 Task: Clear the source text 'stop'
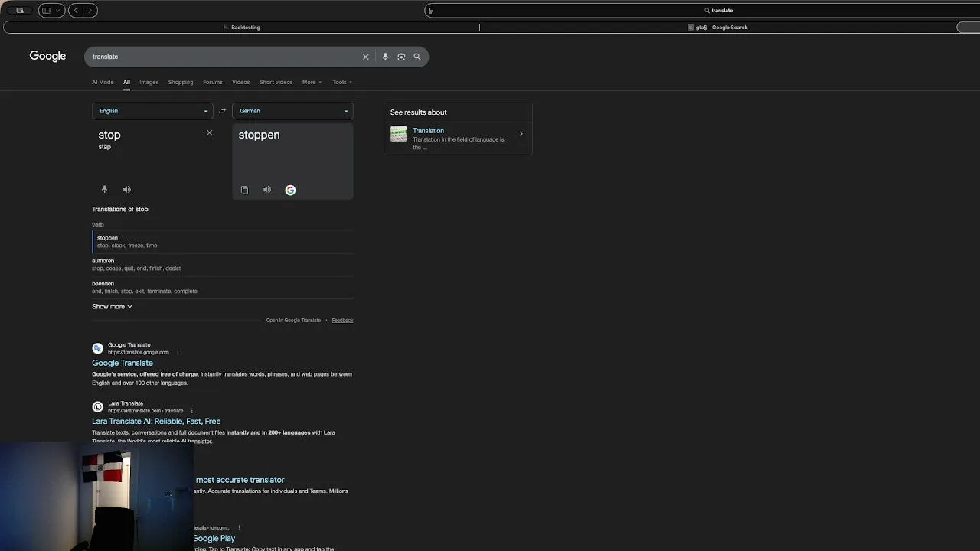tap(210, 133)
